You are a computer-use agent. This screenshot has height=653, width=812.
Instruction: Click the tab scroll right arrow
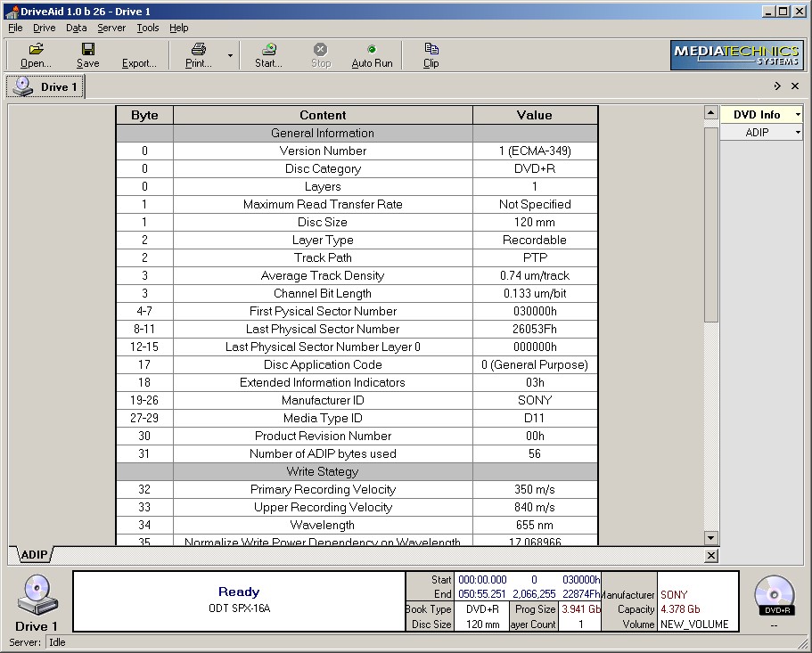point(777,86)
